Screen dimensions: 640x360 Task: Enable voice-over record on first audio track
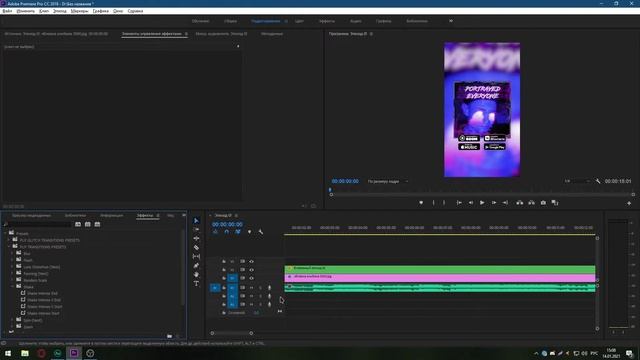point(269,288)
